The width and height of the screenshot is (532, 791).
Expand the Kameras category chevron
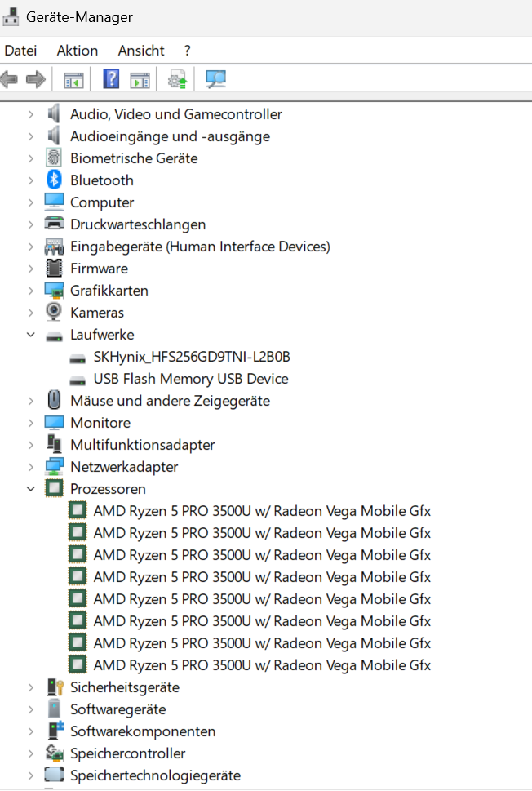pos(31,313)
